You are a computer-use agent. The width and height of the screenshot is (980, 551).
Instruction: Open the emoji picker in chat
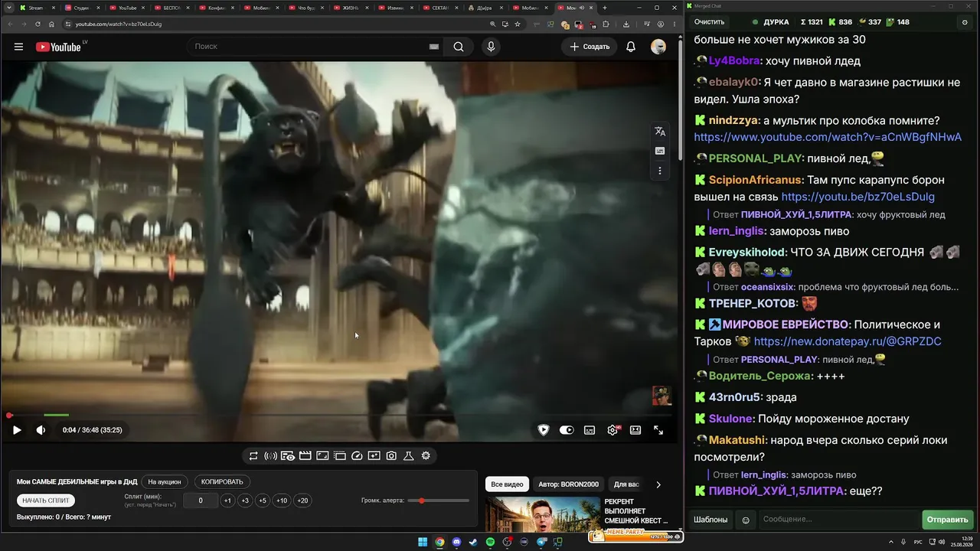point(746,520)
